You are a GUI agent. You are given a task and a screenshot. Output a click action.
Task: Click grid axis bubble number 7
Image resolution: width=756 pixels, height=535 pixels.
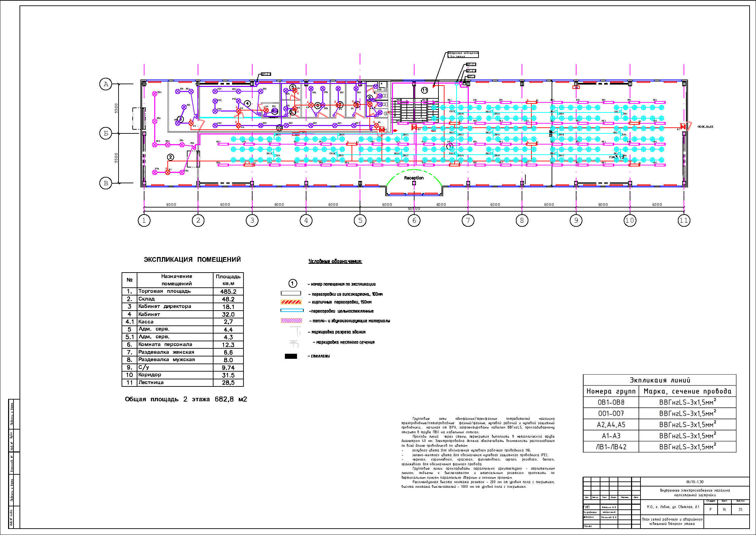click(468, 220)
